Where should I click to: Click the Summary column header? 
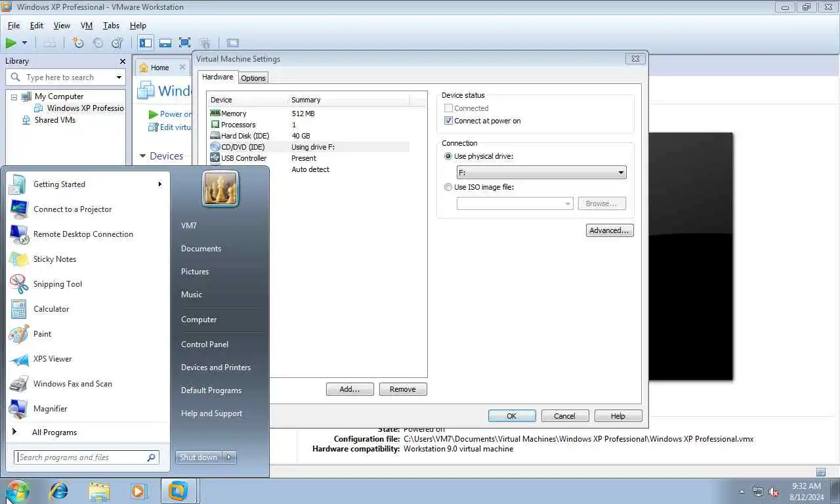[348, 100]
